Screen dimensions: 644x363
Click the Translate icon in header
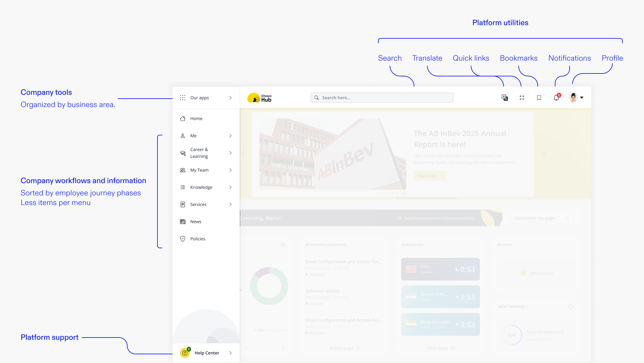[505, 98]
